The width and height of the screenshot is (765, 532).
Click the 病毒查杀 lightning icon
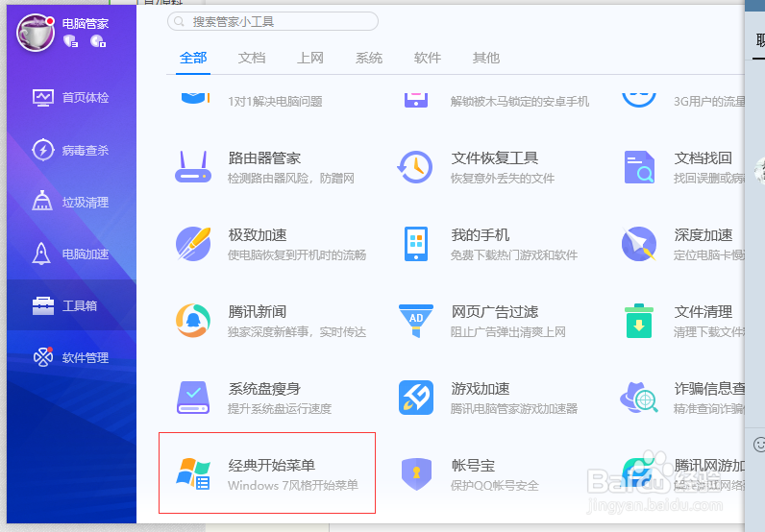pyautogui.click(x=43, y=150)
